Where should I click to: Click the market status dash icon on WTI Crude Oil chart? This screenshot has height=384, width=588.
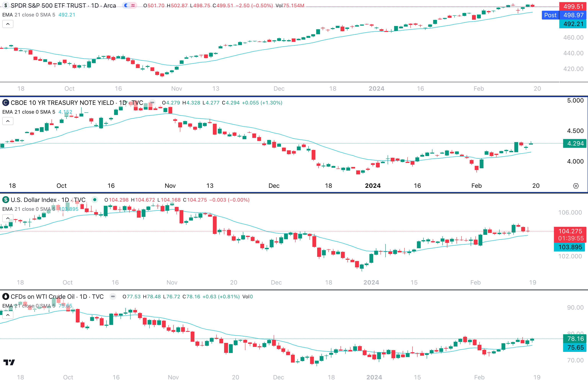tap(113, 296)
